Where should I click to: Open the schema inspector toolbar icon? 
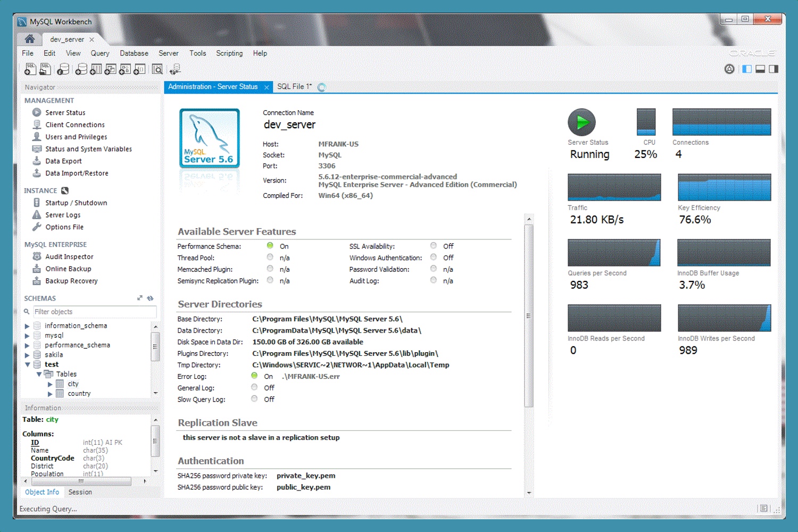pos(63,69)
